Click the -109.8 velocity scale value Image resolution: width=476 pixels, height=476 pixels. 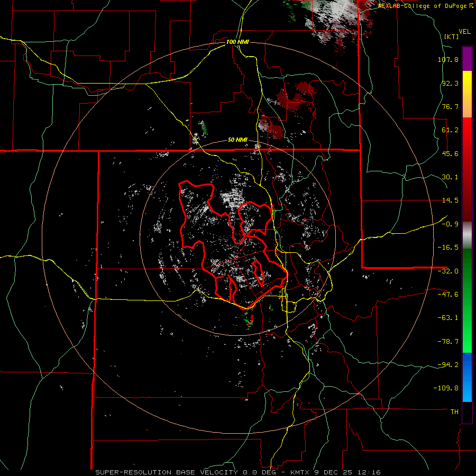click(x=446, y=388)
